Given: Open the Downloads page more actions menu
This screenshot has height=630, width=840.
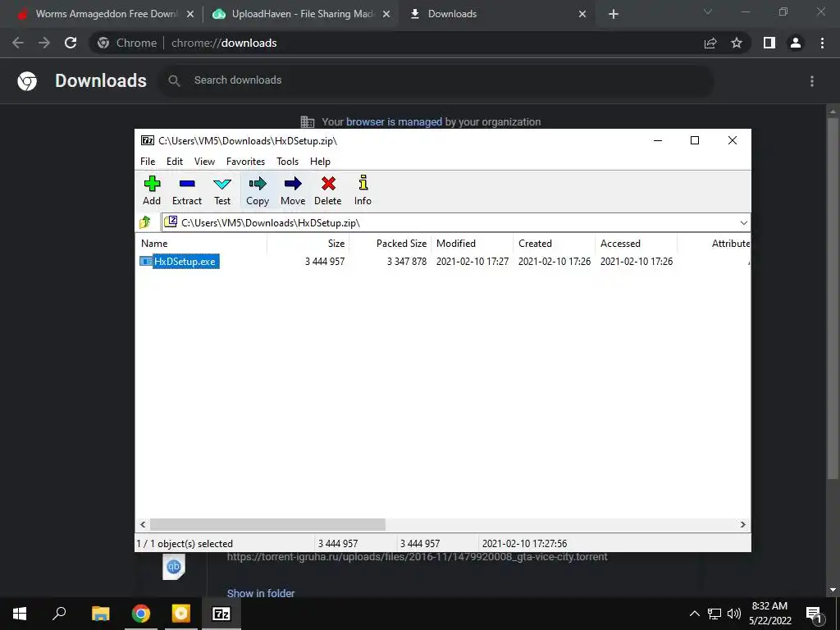Looking at the screenshot, I should 812,81.
